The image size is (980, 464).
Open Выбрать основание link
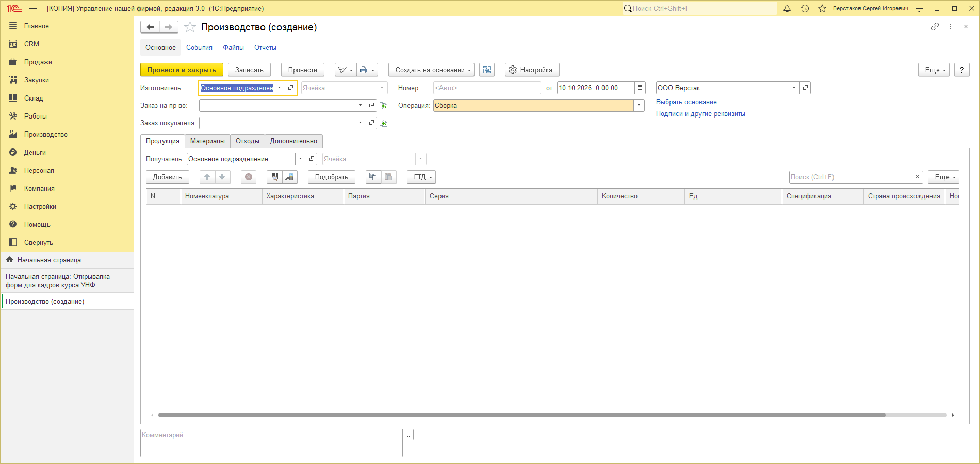pyautogui.click(x=686, y=102)
